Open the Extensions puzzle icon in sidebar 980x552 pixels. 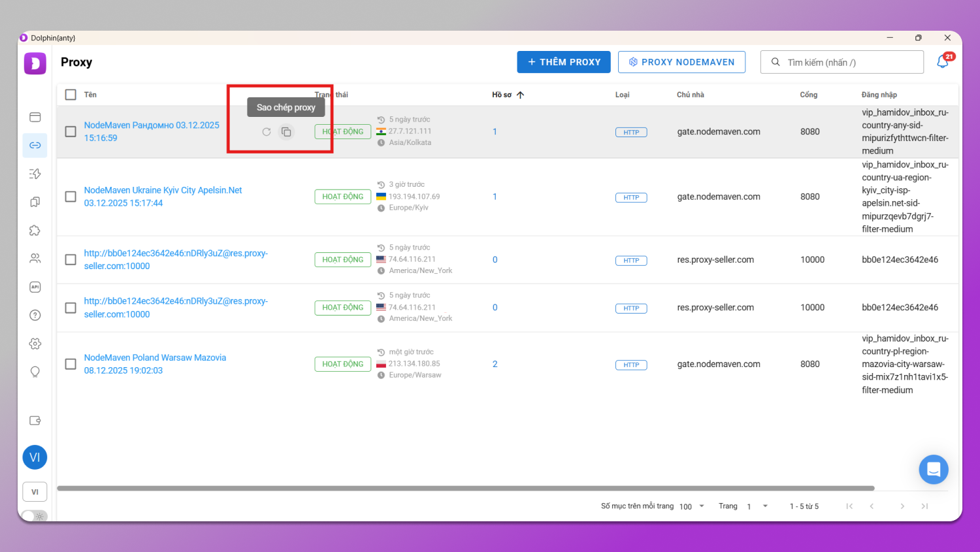[x=35, y=231]
